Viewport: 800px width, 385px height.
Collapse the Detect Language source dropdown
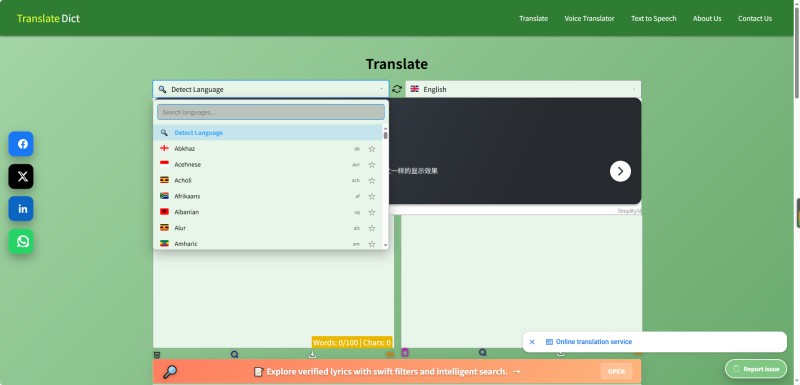click(x=270, y=89)
